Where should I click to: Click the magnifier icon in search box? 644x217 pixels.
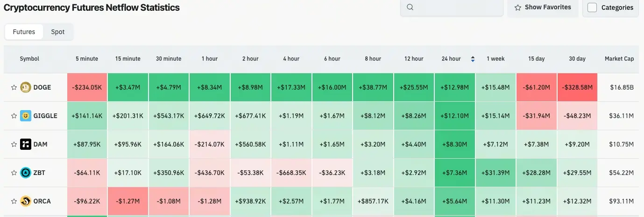click(x=410, y=7)
